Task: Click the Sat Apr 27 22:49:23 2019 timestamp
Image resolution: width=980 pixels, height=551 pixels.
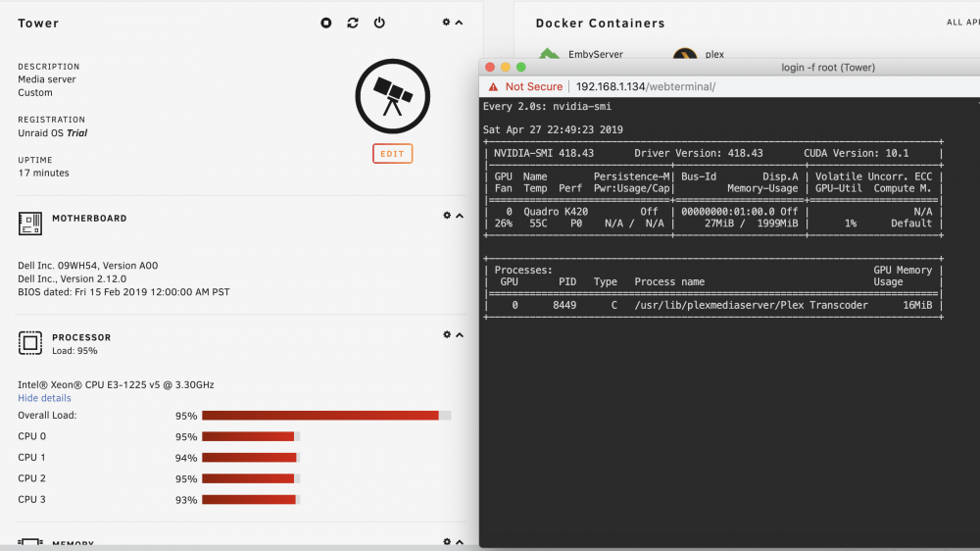Action: click(553, 129)
